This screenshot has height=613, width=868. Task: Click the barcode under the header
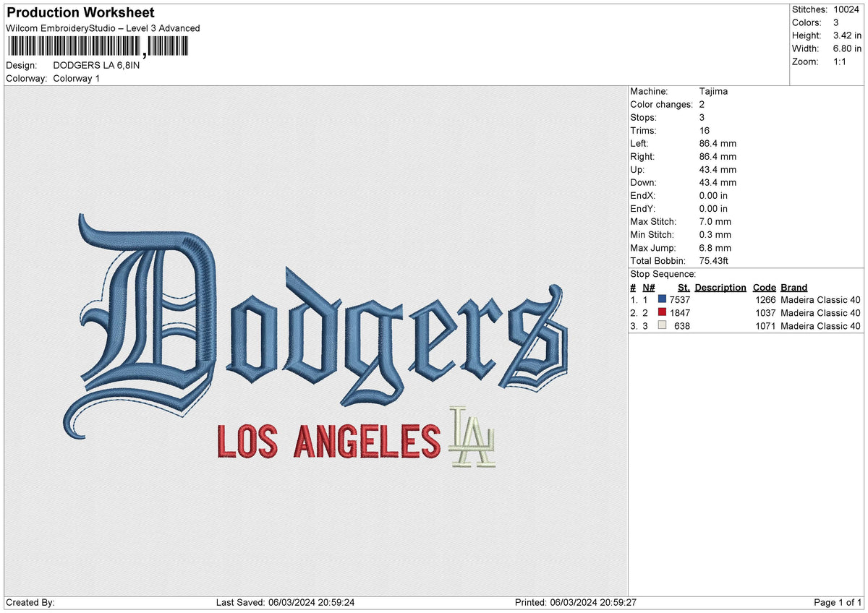coord(98,47)
